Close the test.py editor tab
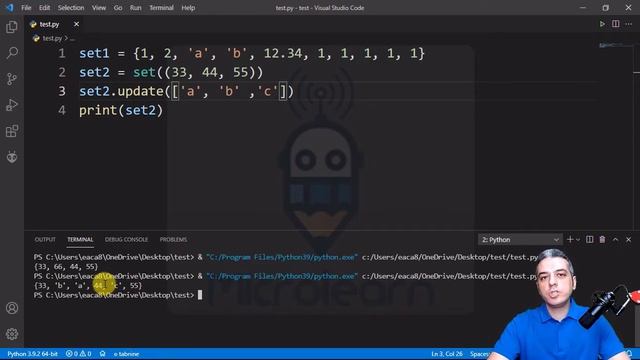 76,24
